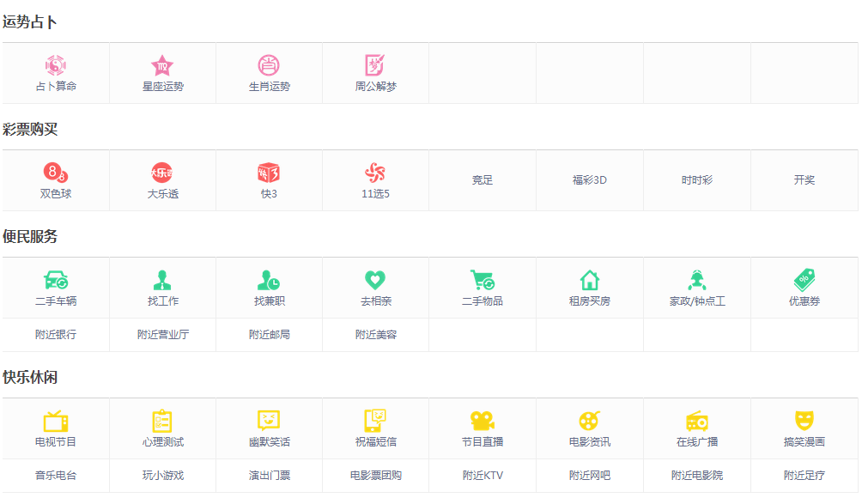The width and height of the screenshot is (862, 504).
Task: Open 星座运势 star icon
Action: point(162,65)
